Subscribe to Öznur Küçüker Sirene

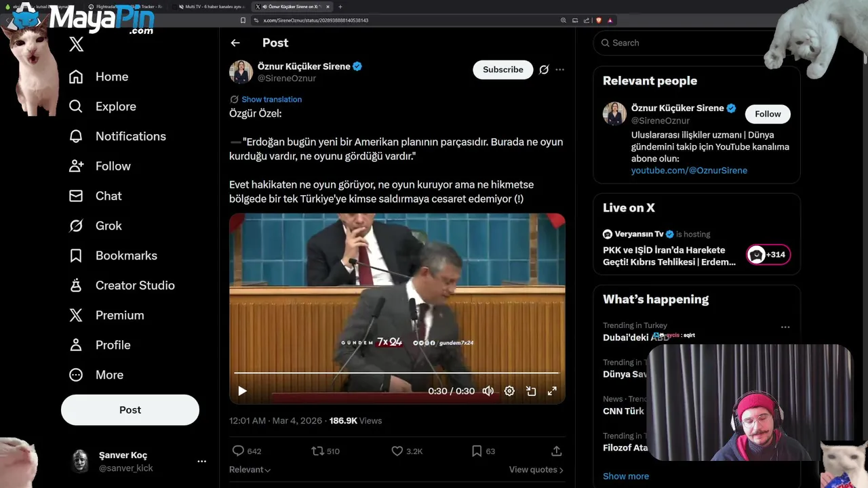pyautogui.click(x=503, y=70)
